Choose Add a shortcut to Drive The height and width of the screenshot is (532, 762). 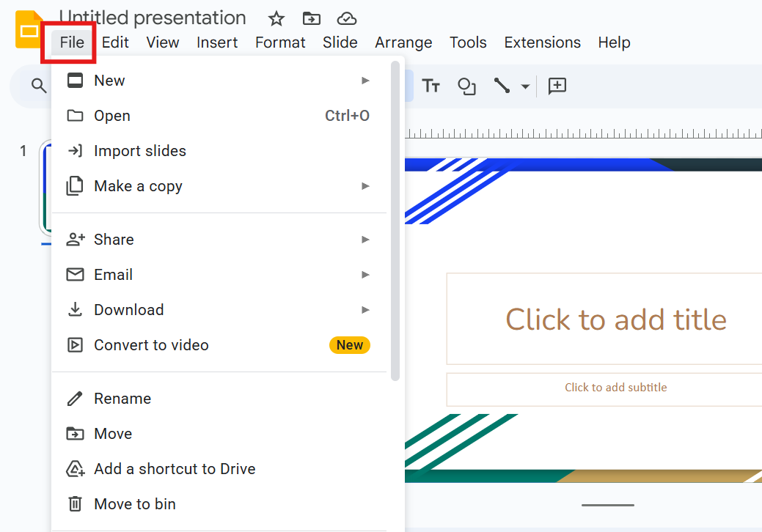(219, 469)
